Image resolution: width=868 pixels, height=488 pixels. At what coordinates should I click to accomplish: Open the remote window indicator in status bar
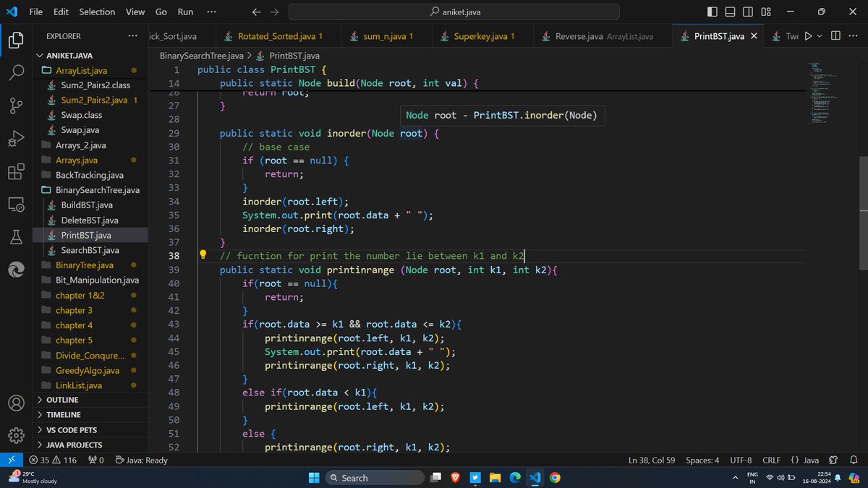(12, 460)
